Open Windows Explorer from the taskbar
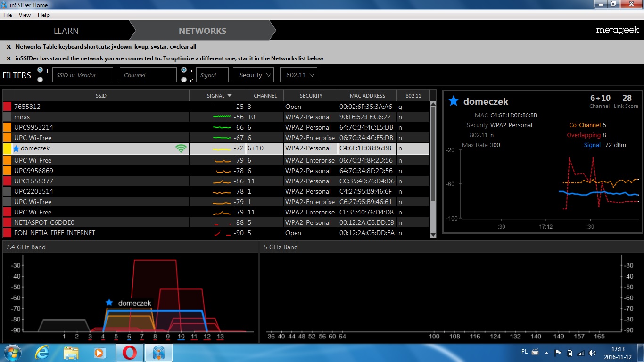The width and height of the screenshot is (644, 362). click(x=71, y=353)
